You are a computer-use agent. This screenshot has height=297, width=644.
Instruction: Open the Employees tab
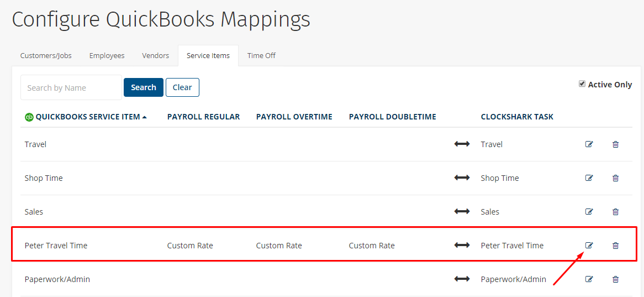[107, 55]
